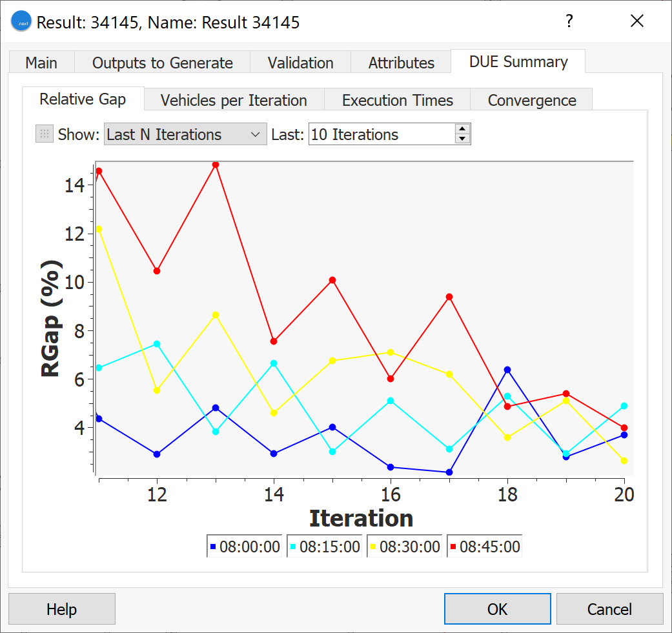Toggle the 08:00:00 blue legend entry
The height and width of the screenshot is (633, 672).
pos(245,547)
